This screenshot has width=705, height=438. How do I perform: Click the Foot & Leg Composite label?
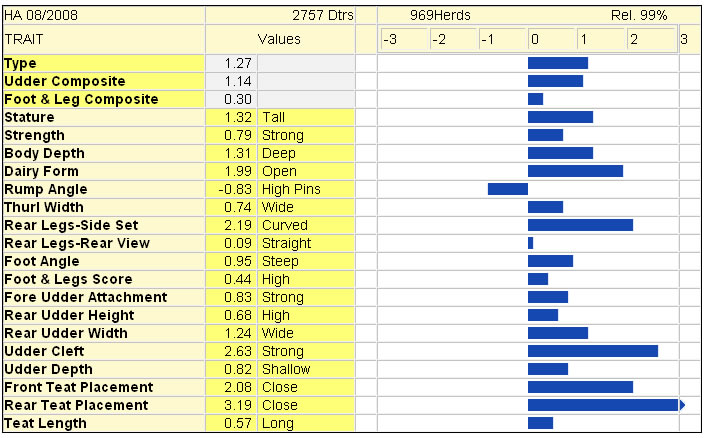(x=81, y=99)
